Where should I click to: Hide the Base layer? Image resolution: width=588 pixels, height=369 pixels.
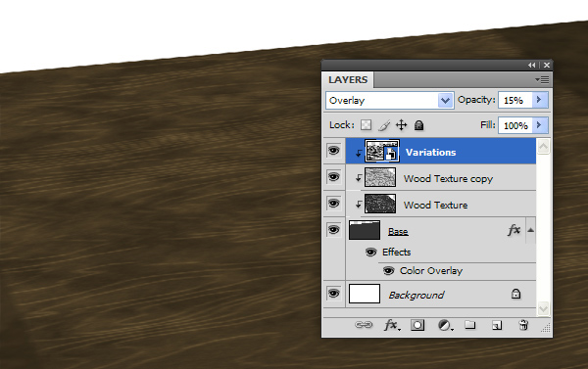click(x=334, y=229)
